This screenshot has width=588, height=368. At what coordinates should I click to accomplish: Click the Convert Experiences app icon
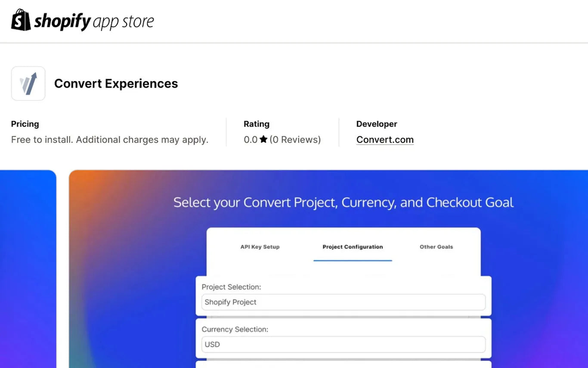click(x=28, y=84)
